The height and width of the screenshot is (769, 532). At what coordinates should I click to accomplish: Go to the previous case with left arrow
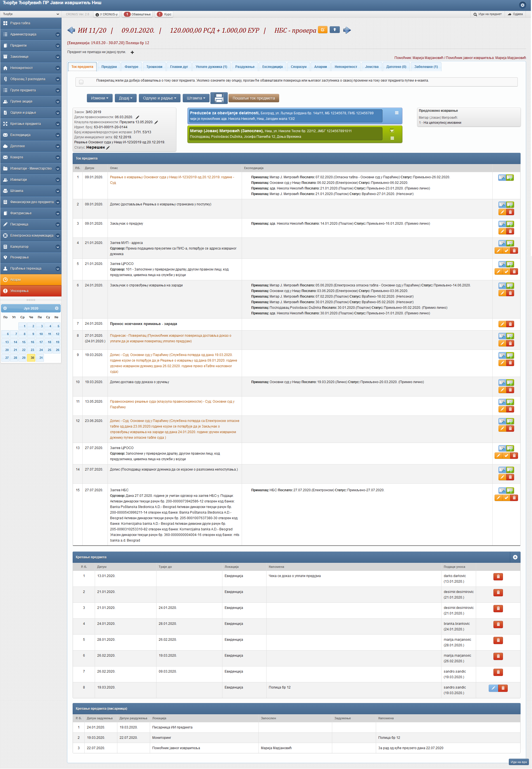pyautogui.click(x=71, y=30)
